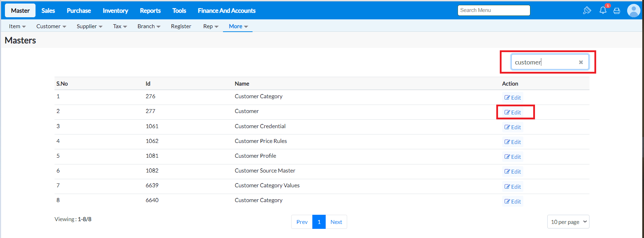This screenshot has height=238, width=644.
Task: Open the Inventory menu
Action: [115, 11]
